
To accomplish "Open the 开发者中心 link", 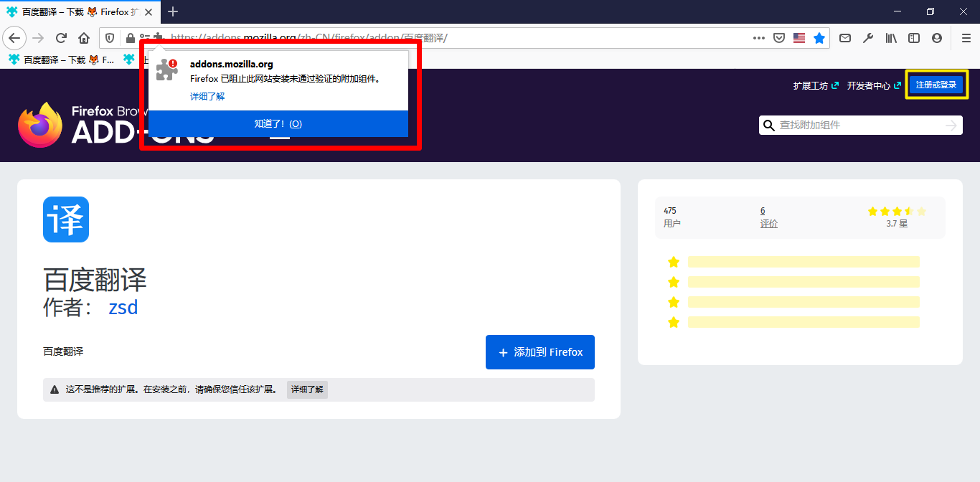I will [x=874, y=85].
